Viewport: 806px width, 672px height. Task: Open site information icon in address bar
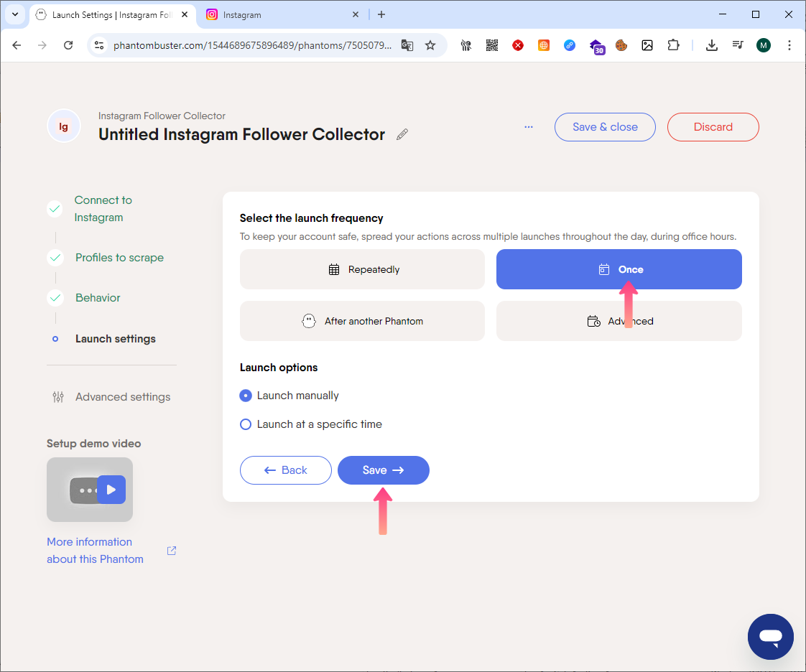click(x=99, y=45)
